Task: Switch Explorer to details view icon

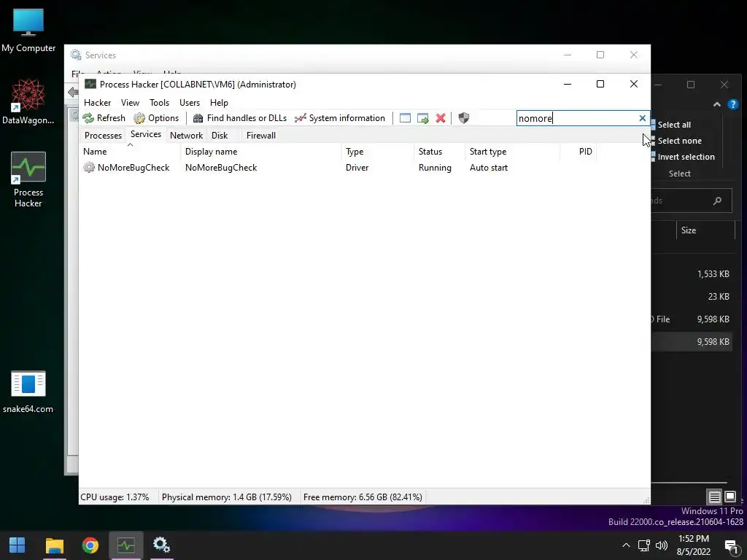Action: coord(715,497)
